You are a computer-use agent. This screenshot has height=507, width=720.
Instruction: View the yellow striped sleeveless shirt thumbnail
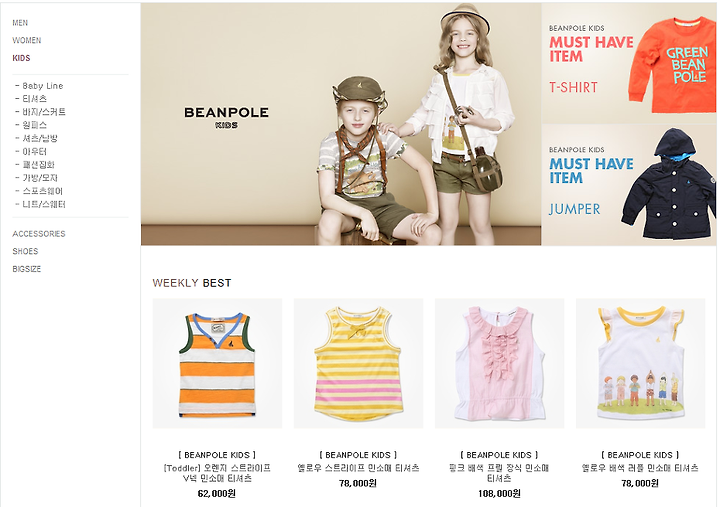[358, 363]
